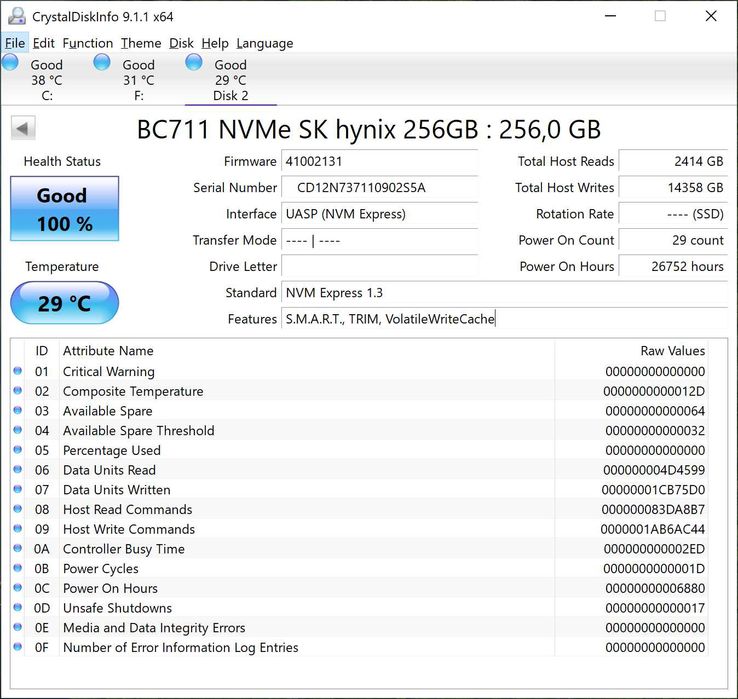Click the Total Host Writes value 14358 GB

point(673,188)
